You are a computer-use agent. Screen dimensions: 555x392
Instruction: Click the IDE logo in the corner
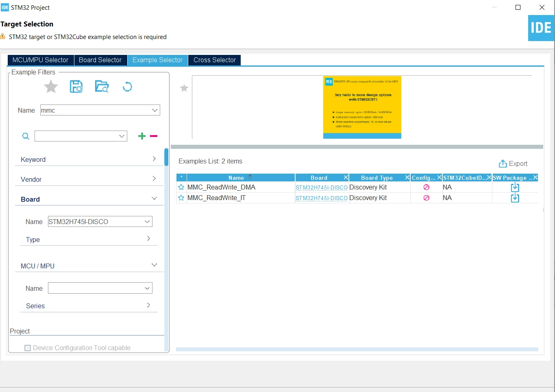point(541,28)
